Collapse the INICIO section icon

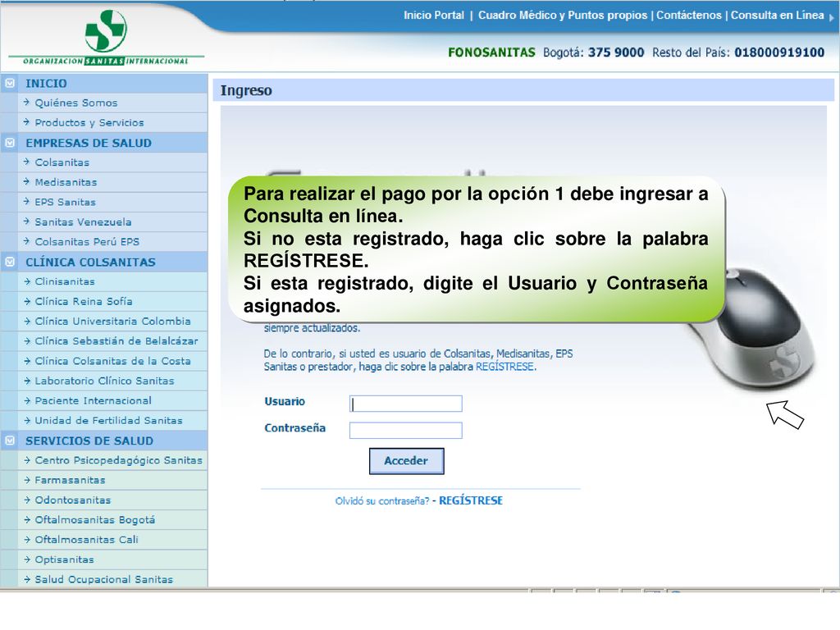[10, 84]
